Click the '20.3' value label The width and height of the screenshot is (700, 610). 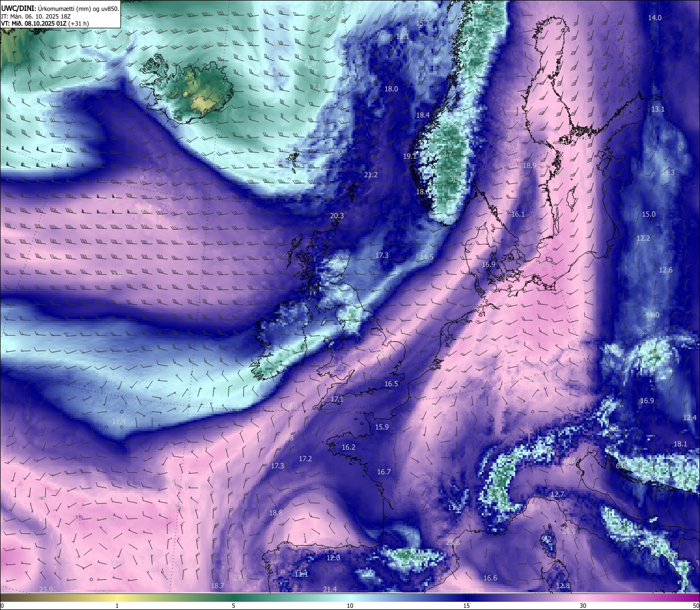[337, 216]
